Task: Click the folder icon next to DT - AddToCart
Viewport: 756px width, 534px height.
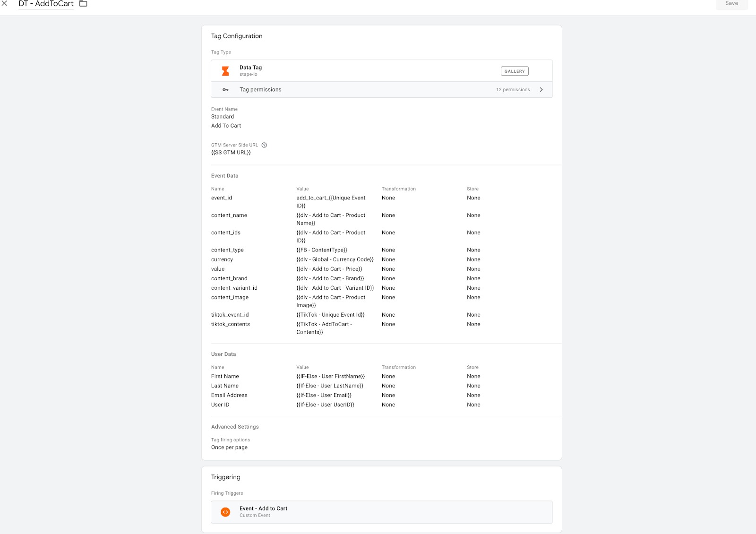Action: tap(83, 4)
